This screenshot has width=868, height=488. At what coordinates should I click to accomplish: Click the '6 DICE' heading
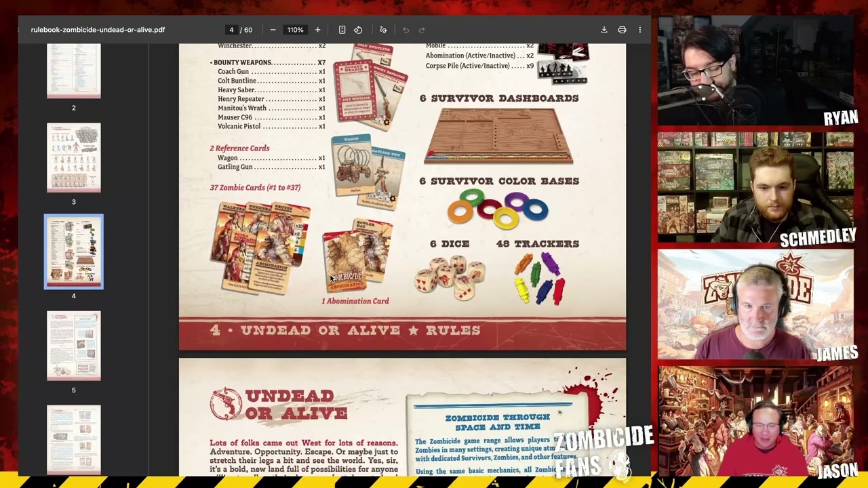click(x=450, y=243)
